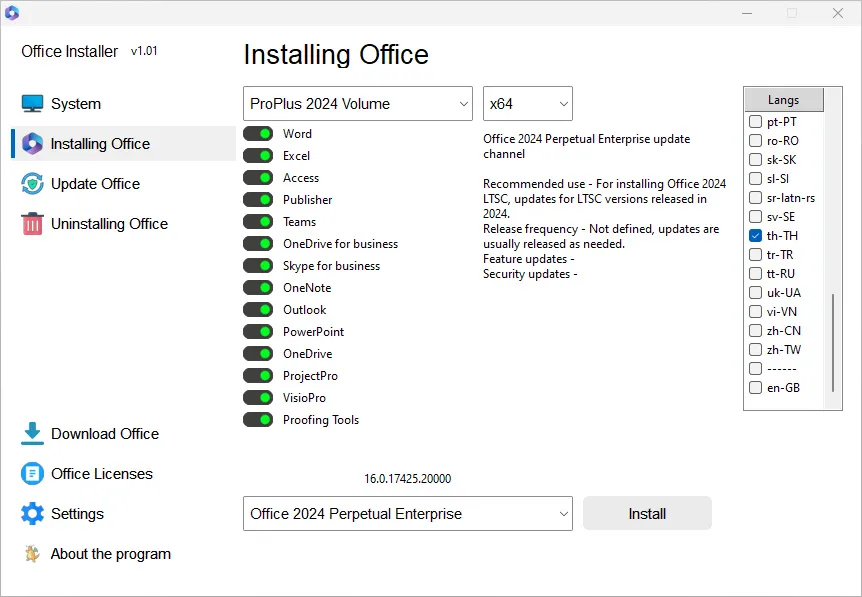This screenshot has width=862, height=597.
Task: Disable the OneNote toggle
Action: (258, 288)
